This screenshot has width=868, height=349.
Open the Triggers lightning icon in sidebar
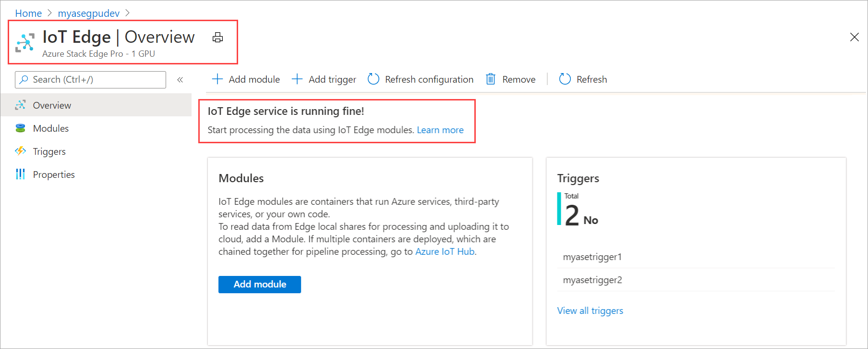coord(20,151)
